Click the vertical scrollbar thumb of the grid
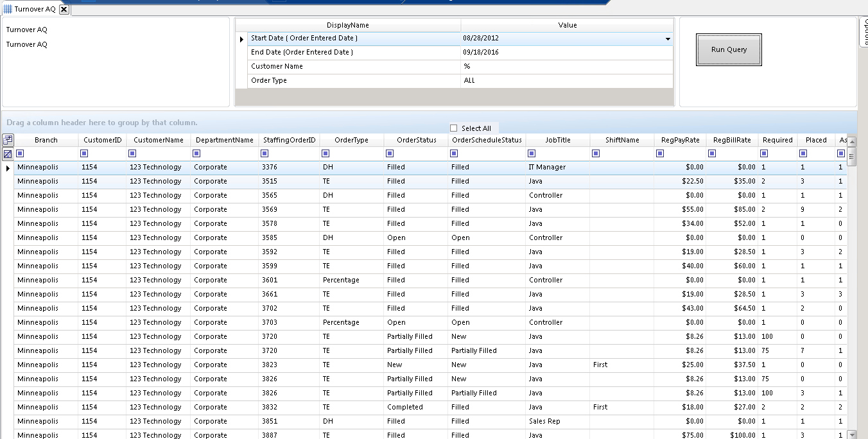 tap(852, 156)
